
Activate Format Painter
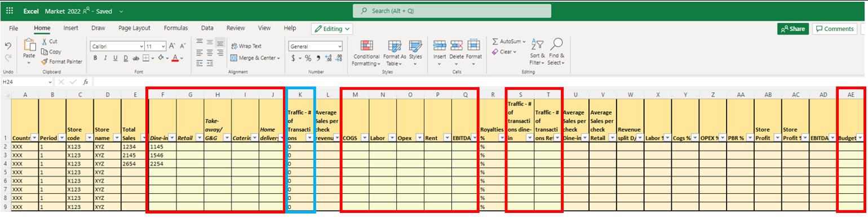click(x=61, y=62)
